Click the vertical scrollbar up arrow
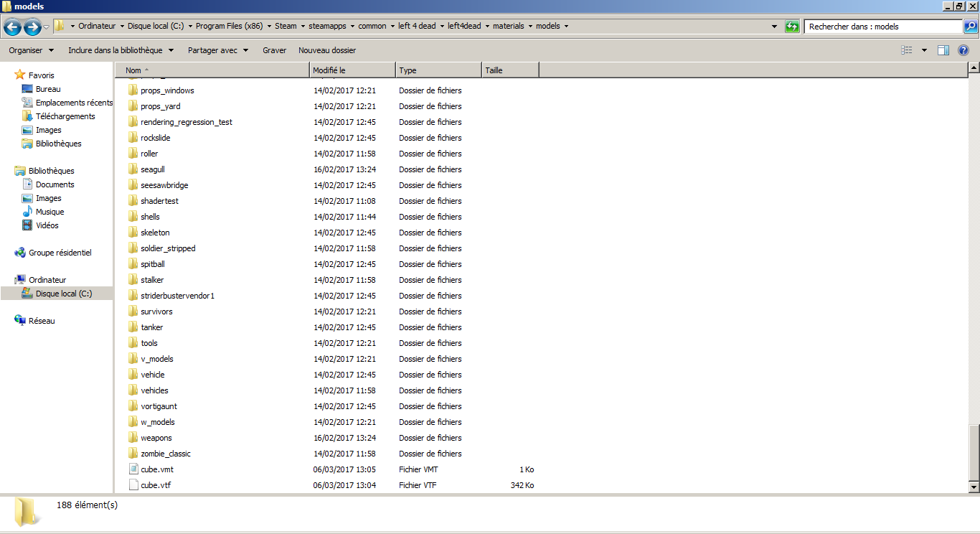Viewport: 980px width, 534px height. click(974, 69)
